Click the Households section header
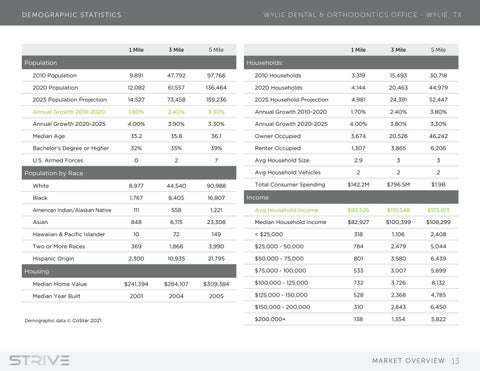This screenshot has width=480, height=371. [351, 63]
